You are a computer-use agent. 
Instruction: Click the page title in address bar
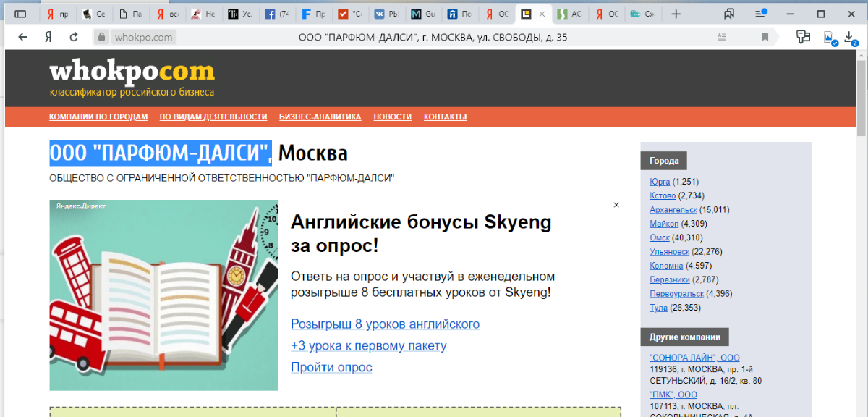coord(433,37)
